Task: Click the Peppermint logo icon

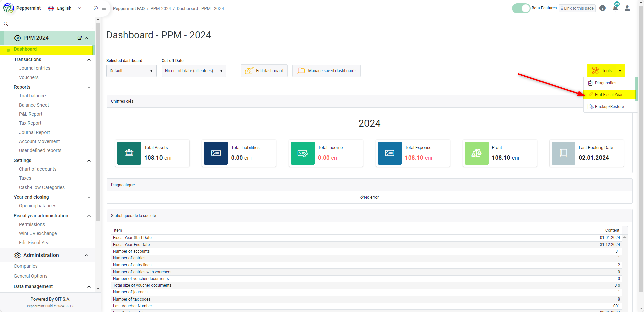Action: click(9, 8)
